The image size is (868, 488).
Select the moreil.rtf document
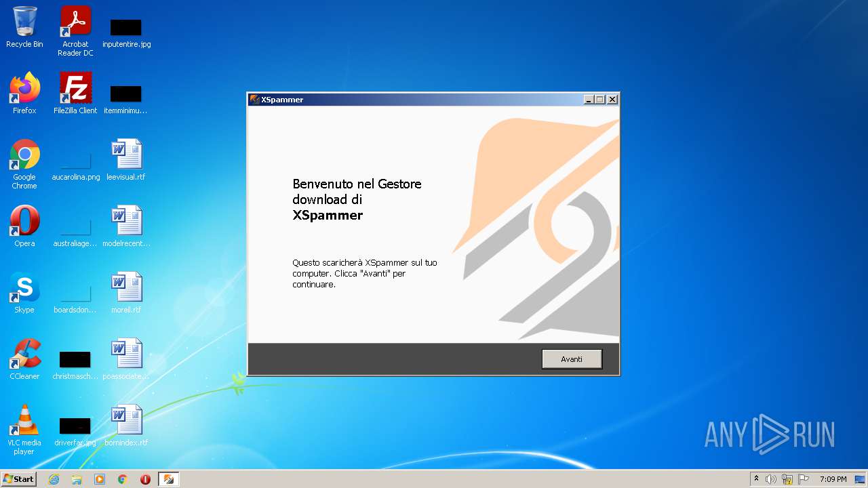pos(126,293)
